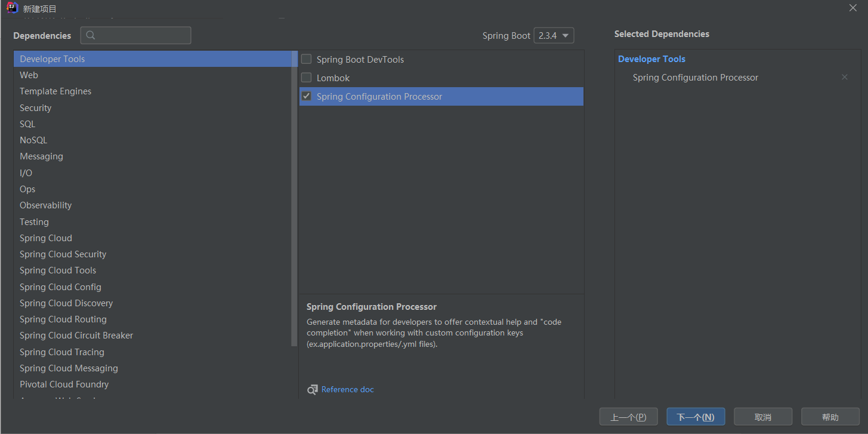Click the IntelliJ IDEA logo in title bar
The image size is (868, 434).
coord(13,8)
